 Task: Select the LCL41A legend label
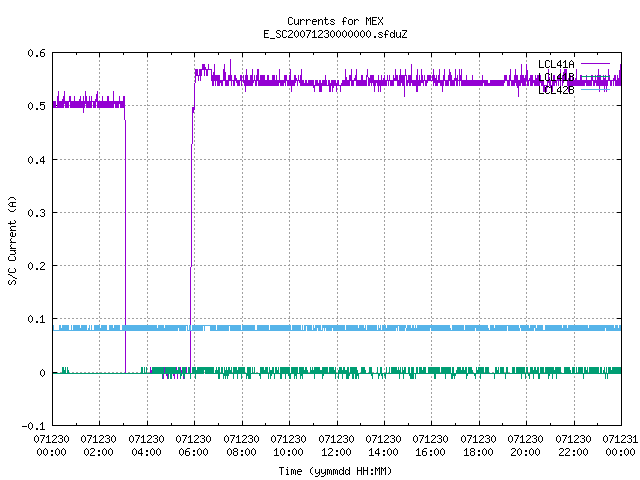pos(556,64)
